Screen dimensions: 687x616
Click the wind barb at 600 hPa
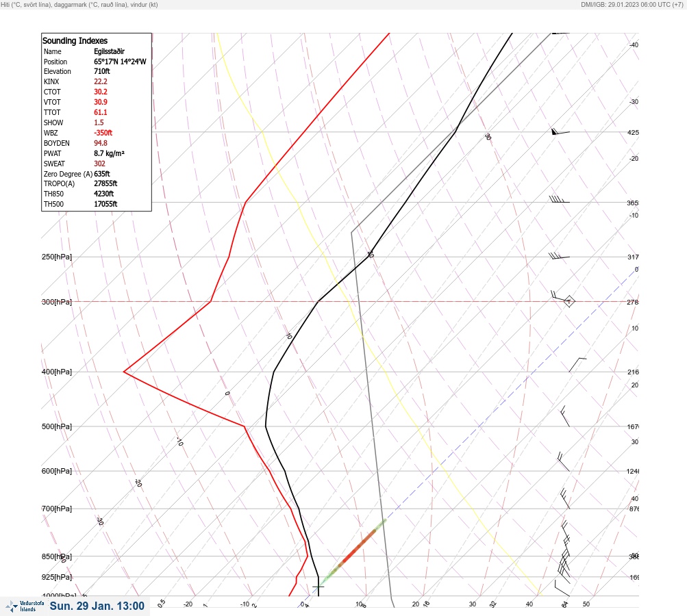pos(563,462)
